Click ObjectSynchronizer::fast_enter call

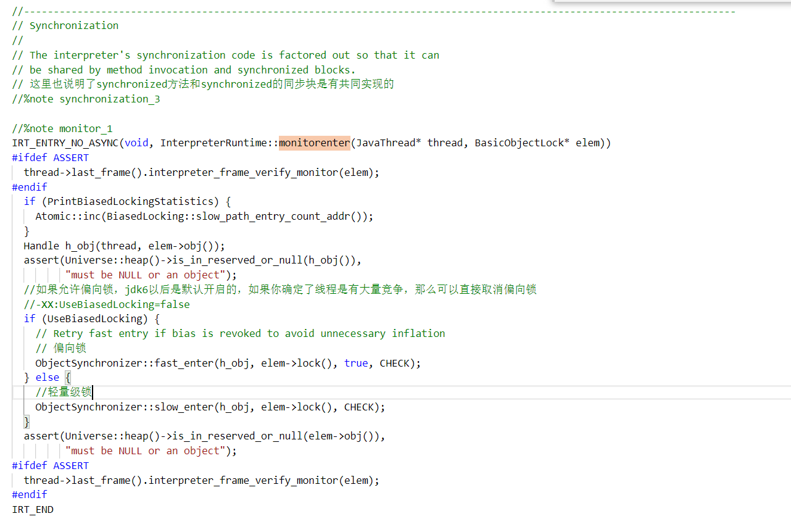228,364
